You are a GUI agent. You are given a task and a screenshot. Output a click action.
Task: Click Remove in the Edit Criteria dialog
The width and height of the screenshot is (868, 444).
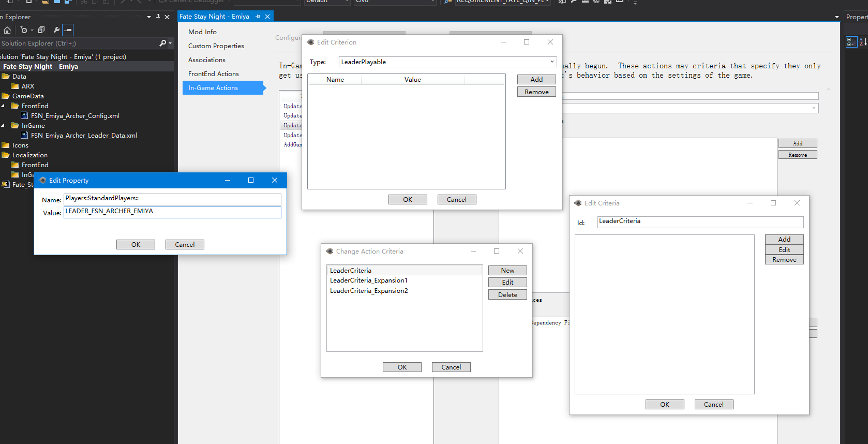tap(784, 260)
